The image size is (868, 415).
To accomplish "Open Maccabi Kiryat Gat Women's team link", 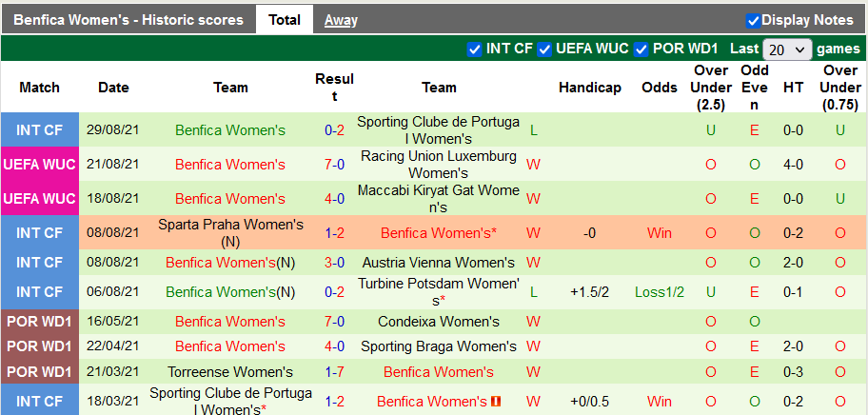I will (439, 198).
